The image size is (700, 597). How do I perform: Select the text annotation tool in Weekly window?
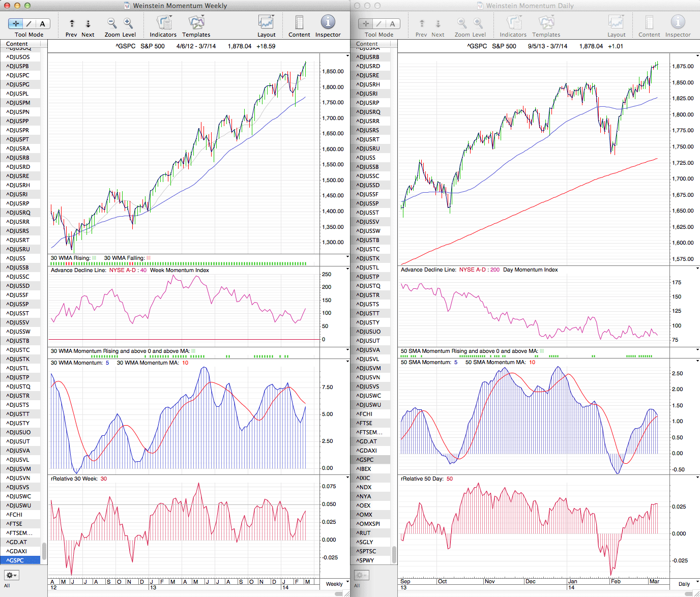(x=43, y=24)
